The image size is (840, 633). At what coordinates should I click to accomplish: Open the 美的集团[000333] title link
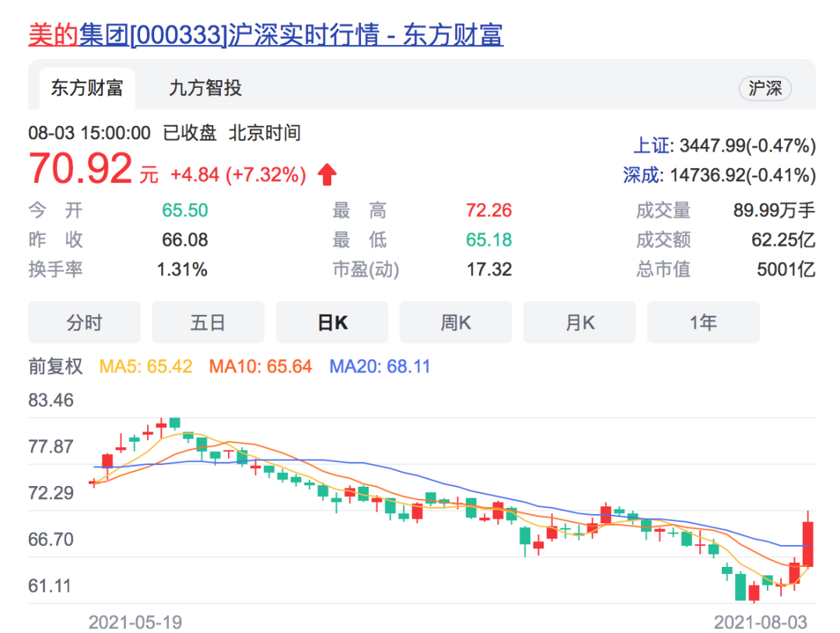pyautogui.click(x=265, y=35)
